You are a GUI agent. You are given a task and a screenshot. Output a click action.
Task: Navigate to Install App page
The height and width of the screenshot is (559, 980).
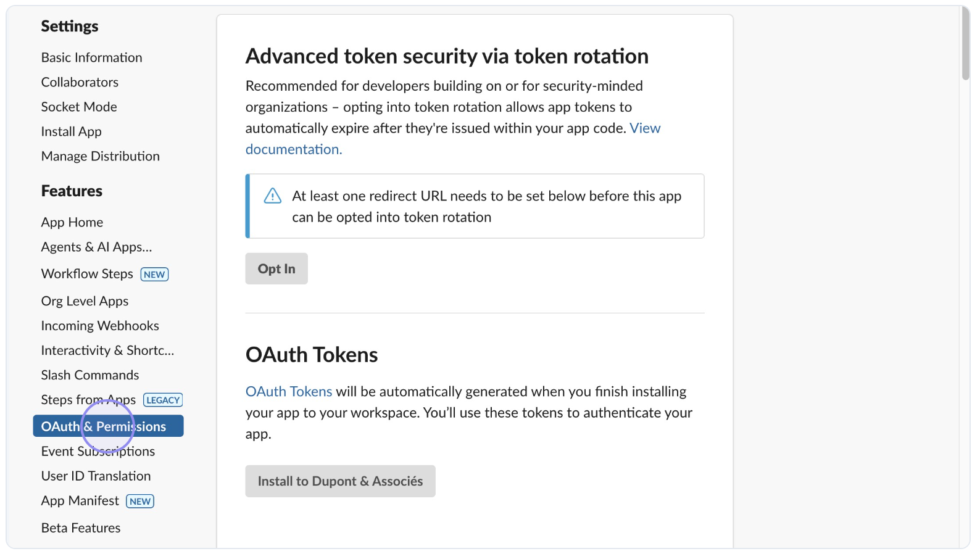pos(71,131)
